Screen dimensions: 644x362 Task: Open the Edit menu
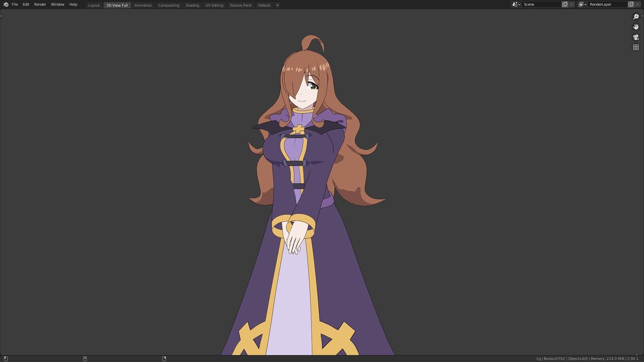(26, 4)
